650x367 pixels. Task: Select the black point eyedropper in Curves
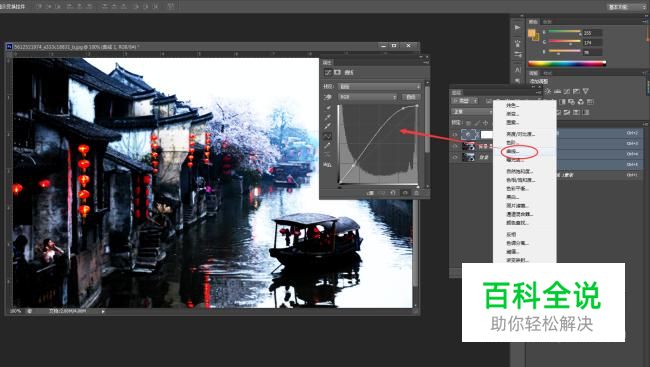coord(327,108)
